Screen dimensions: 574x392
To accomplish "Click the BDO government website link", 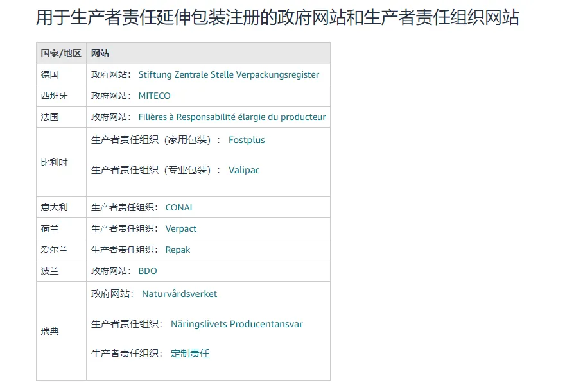I will pos(148,271).
